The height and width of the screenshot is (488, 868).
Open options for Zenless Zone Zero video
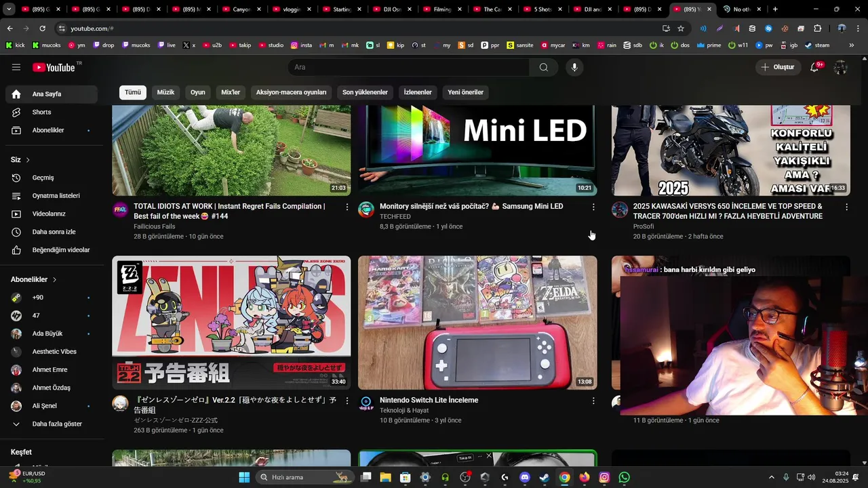347,401
